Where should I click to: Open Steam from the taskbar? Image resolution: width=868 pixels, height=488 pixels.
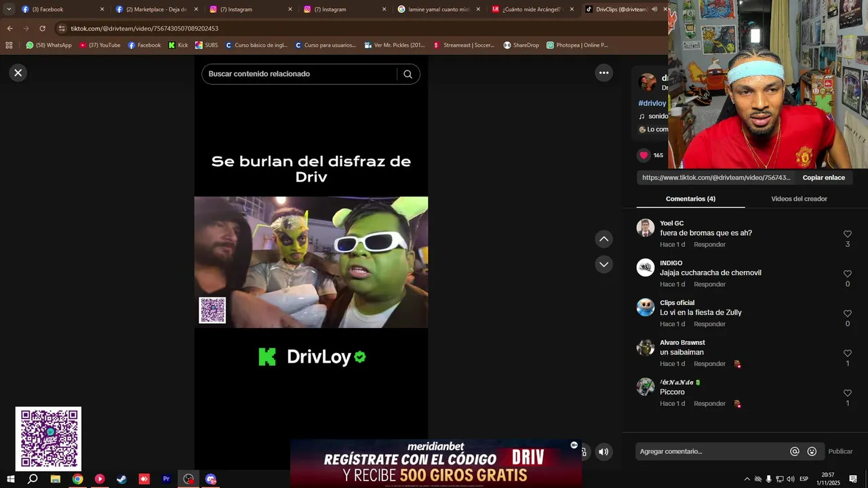pyautogui.click(x=122, y=479)
